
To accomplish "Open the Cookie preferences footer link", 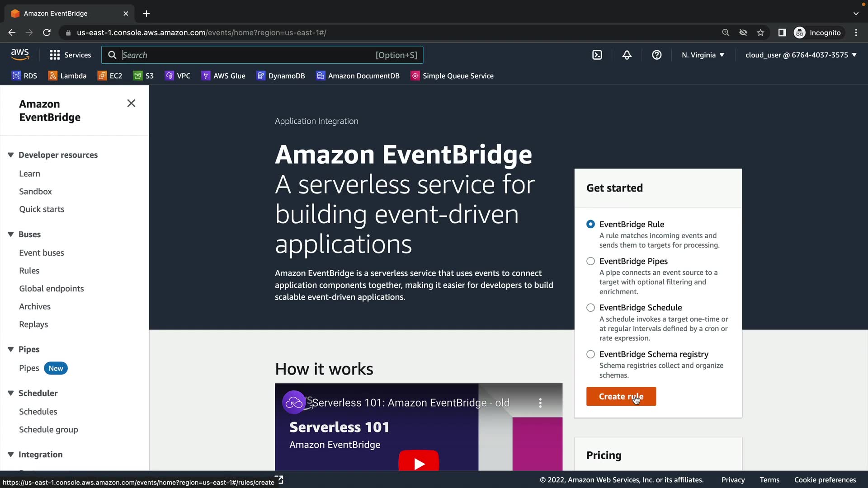I will pos(825,480).
